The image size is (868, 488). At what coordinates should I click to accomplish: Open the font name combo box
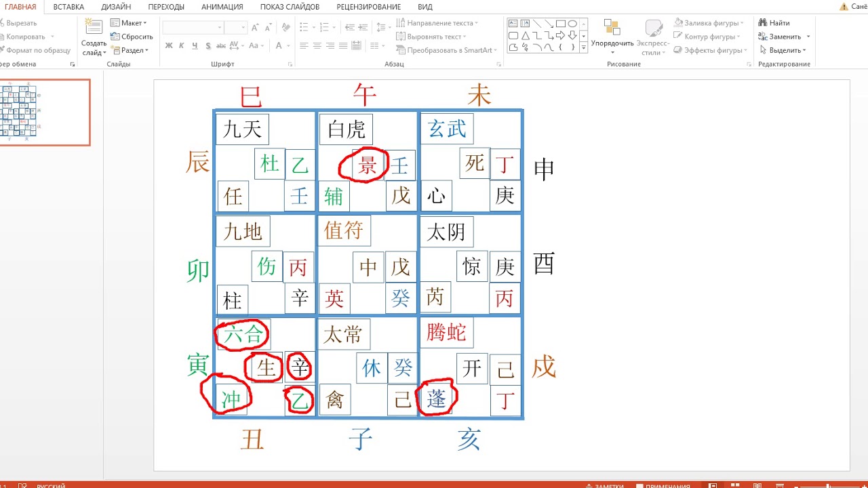pyautogui.click(x=193, y=28)
